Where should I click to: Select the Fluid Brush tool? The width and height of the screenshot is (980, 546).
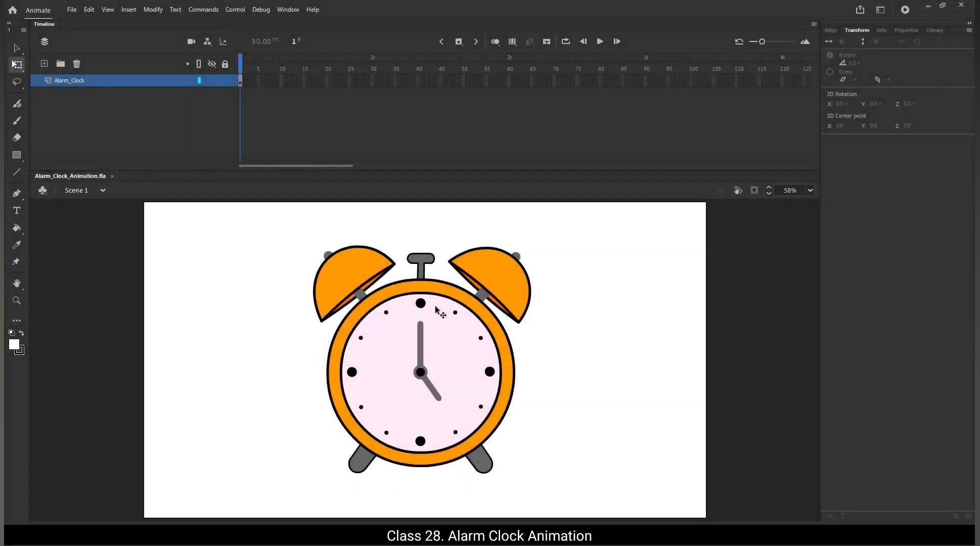point(17,103)
